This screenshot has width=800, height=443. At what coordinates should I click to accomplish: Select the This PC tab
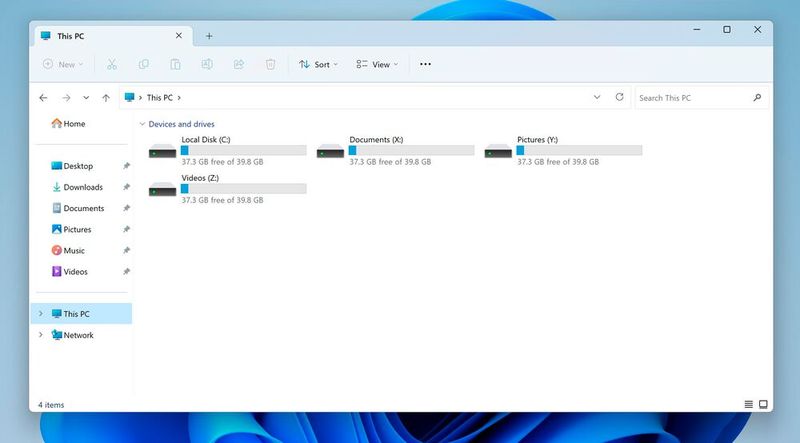click(x=113, y=36)
